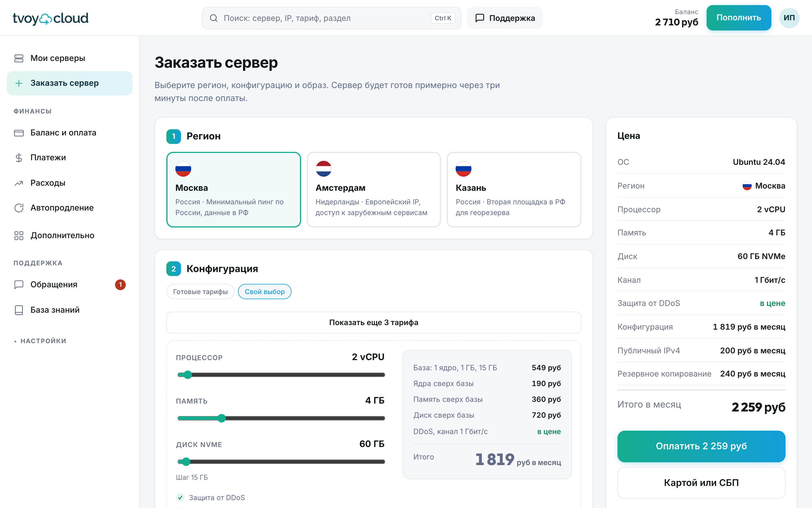The image size is (812, 508).
Task: Open the ИП user avatar
Action: coord(789,18)
